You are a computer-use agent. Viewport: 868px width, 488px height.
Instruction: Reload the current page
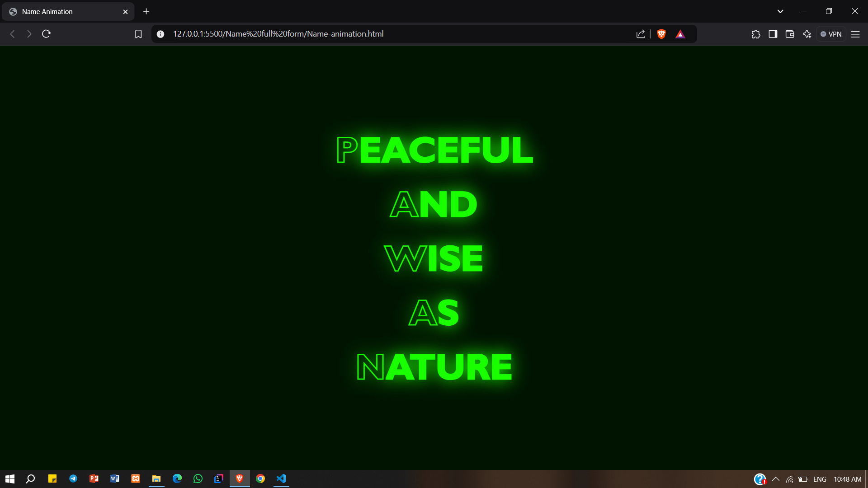click(46, 34)
